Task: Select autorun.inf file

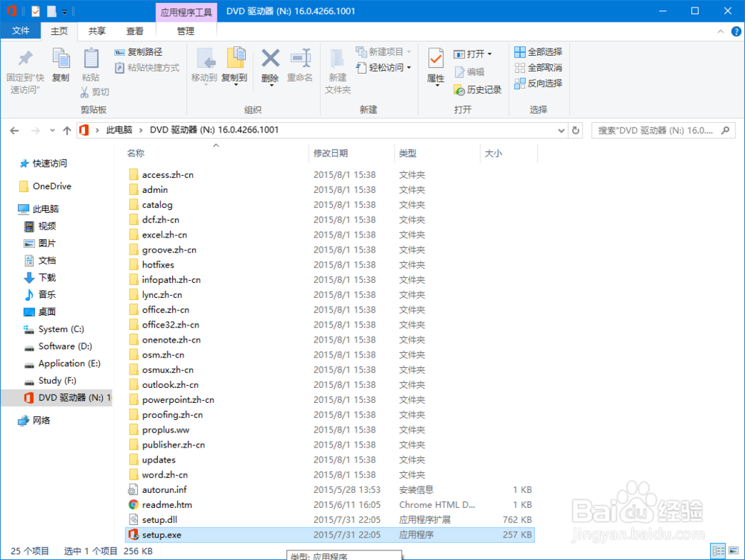Action: [330, 490]
